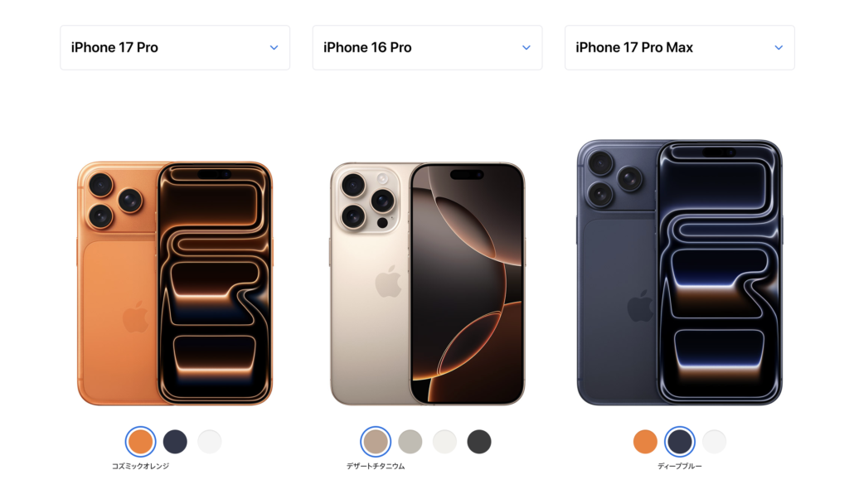Click the Desert Titanium iPhone 16 Pro image

click(427, 283)
